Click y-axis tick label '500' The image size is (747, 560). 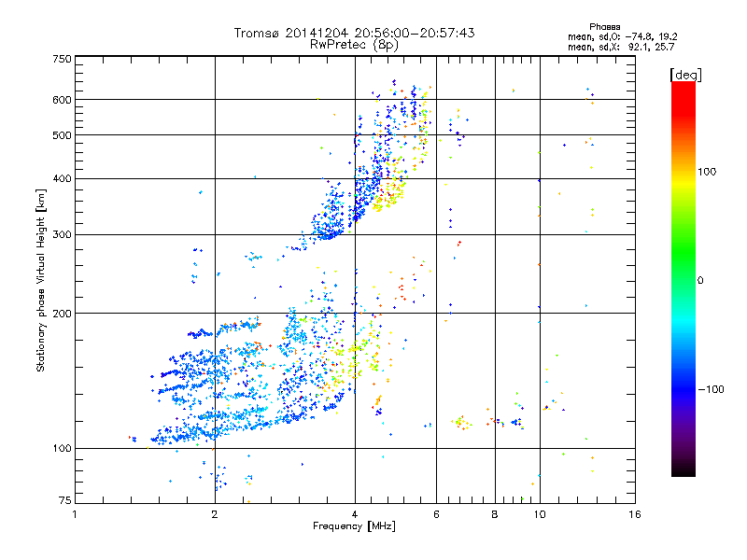(x=62, y=135)
